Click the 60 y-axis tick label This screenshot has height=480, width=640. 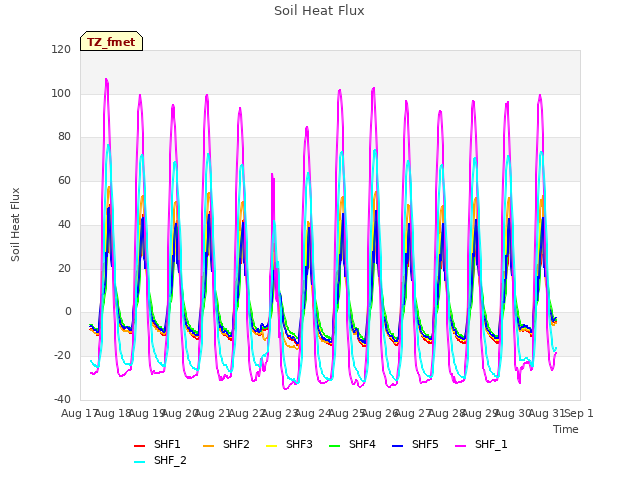pos(64,180)
